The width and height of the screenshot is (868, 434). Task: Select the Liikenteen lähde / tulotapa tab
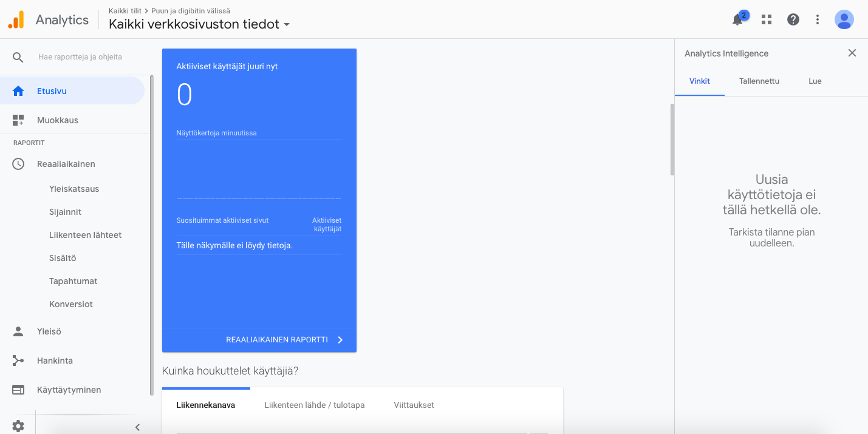(314, 405)
